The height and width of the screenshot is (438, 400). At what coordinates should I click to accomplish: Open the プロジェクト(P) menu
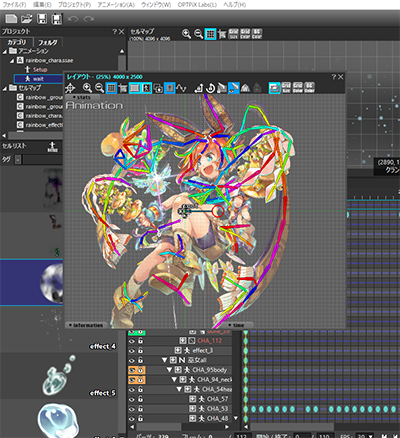pos(74,5)
